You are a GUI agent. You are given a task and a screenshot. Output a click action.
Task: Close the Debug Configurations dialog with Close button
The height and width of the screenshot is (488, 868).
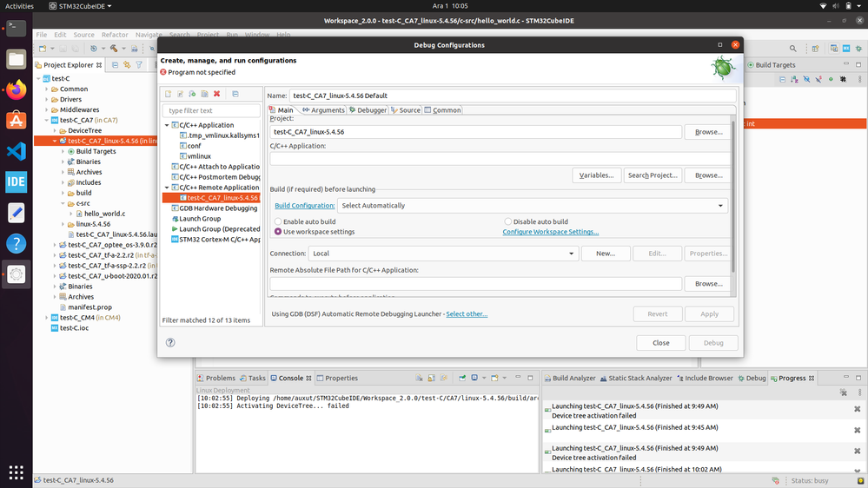(661, 343)
